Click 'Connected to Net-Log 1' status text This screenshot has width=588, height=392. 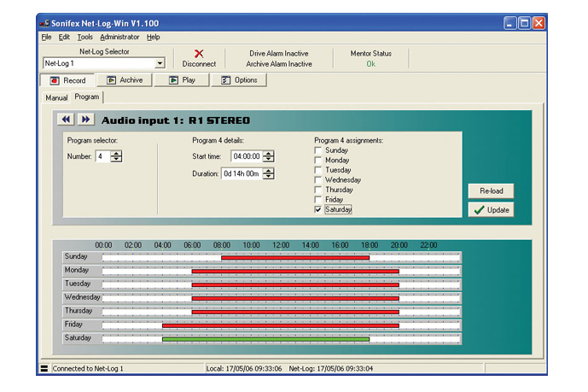pos(88,368)
